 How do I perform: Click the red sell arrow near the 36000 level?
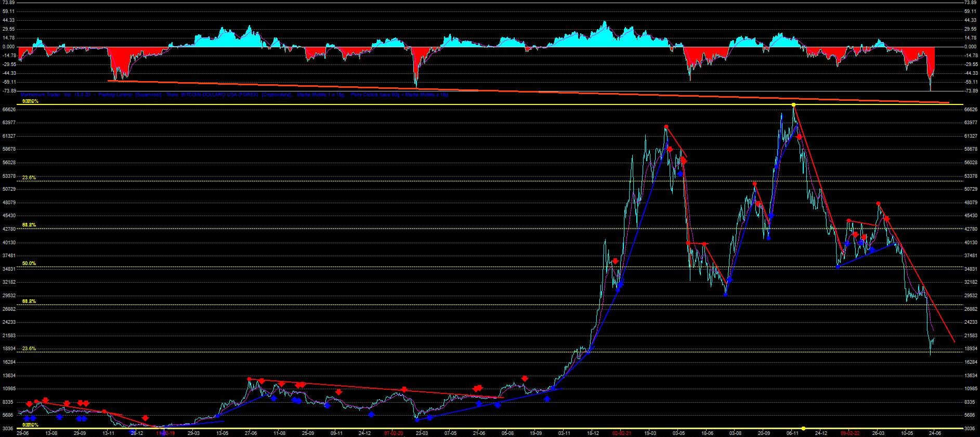(x=615, y=261)
